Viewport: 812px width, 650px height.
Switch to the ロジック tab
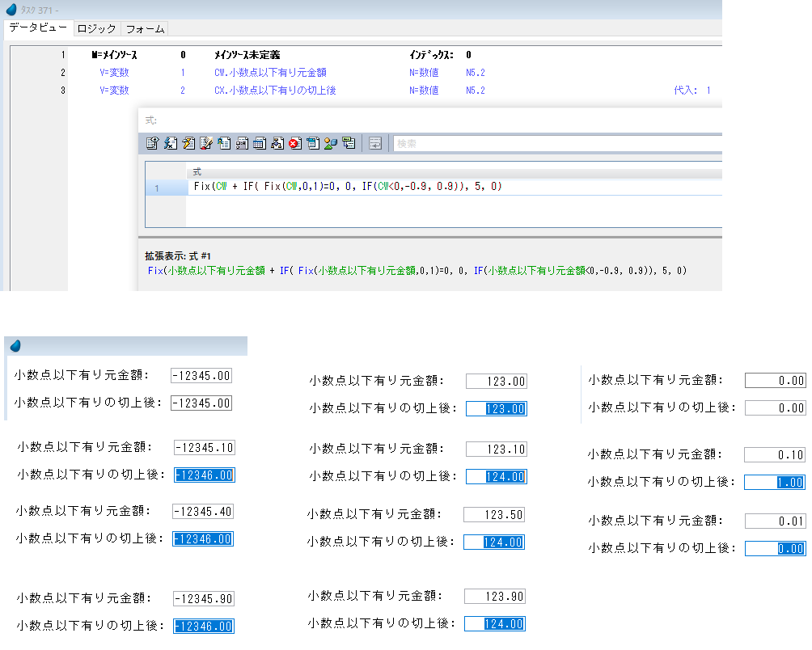coord(96,29)
